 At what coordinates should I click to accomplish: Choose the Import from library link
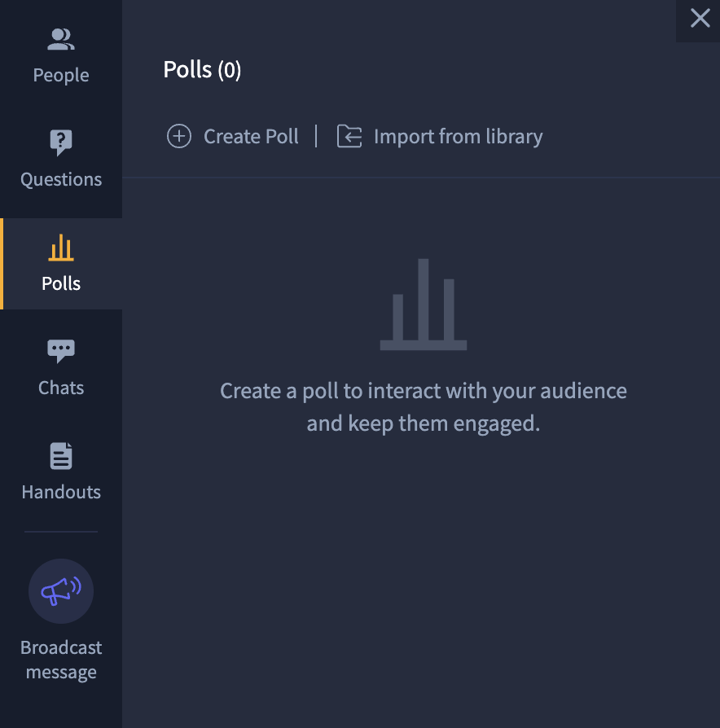[x=458, y=136]
